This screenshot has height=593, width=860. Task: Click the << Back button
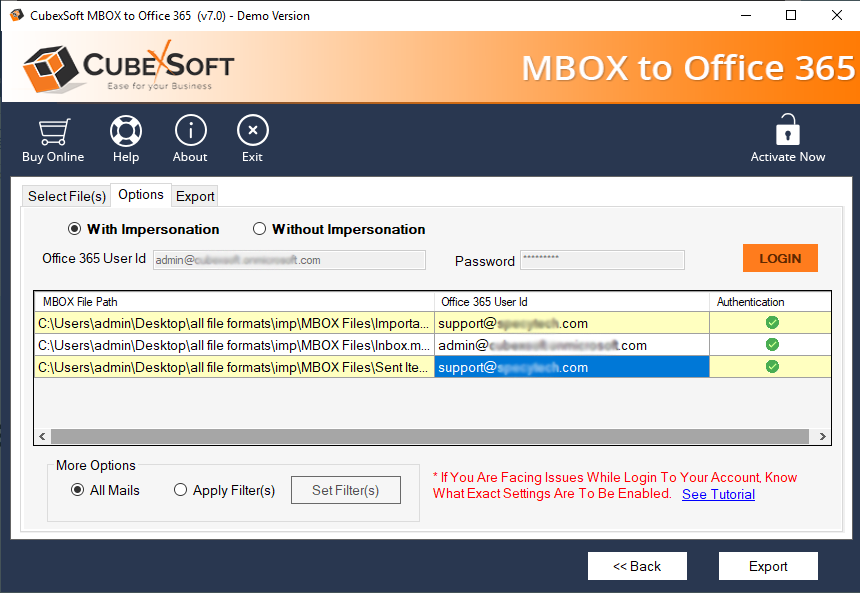click(637, 566)
